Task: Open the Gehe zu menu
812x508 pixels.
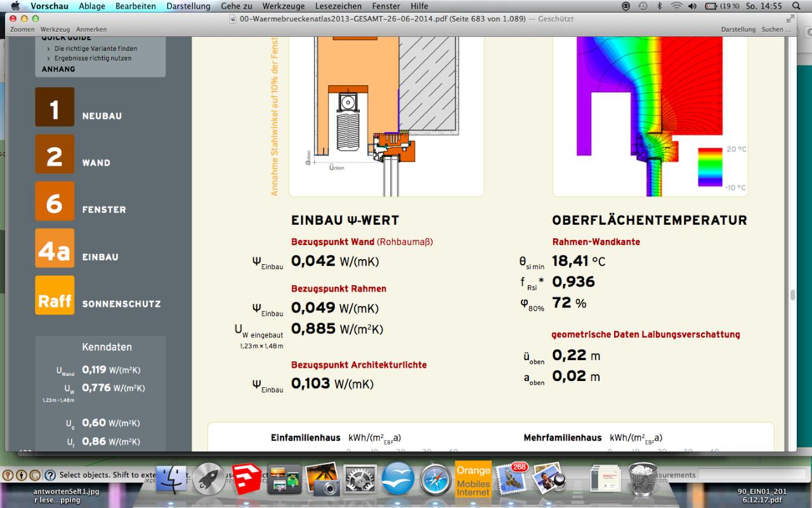Action: pos(237,6)
